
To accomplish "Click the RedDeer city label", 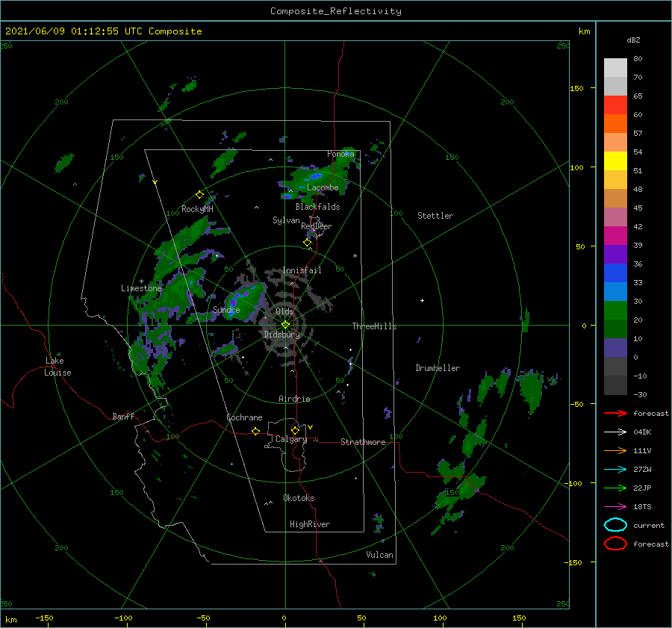I will tap(317, 226).
